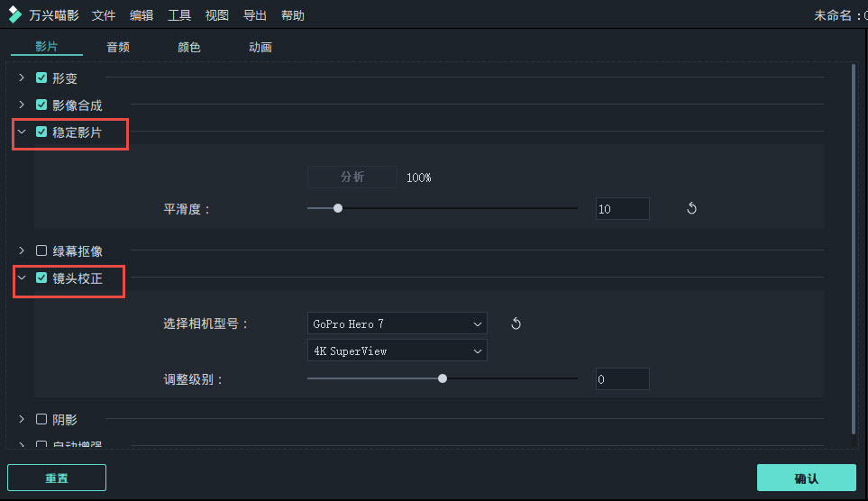Switch to the 影片 tab

point(47,47)
